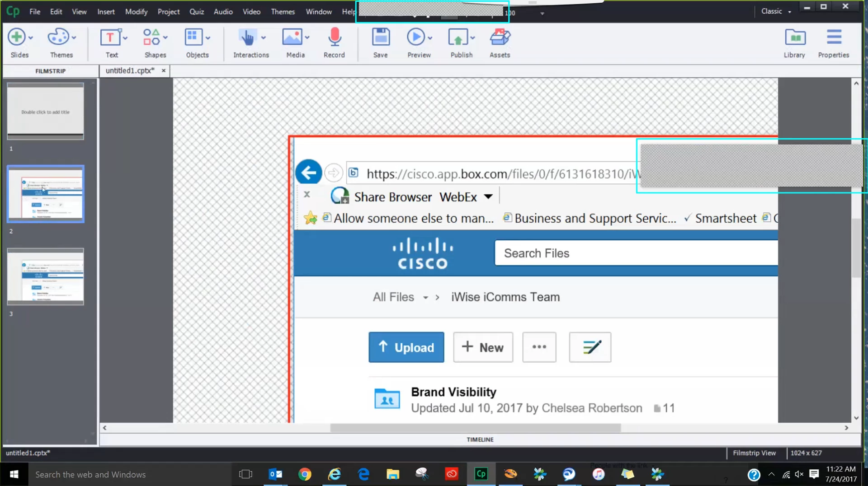Click the Share Browser WebEx icon

[x=340, y=196]
